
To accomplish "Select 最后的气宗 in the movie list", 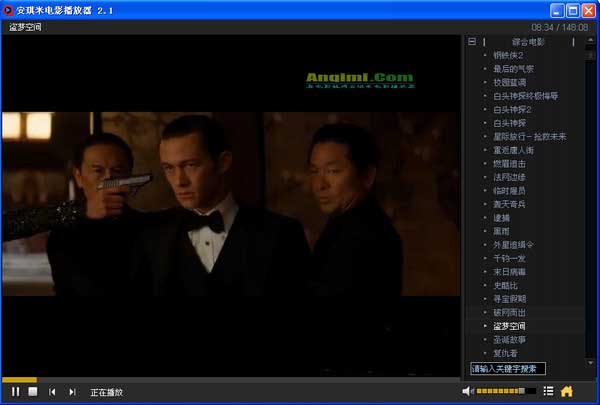I will pos(513,69).
